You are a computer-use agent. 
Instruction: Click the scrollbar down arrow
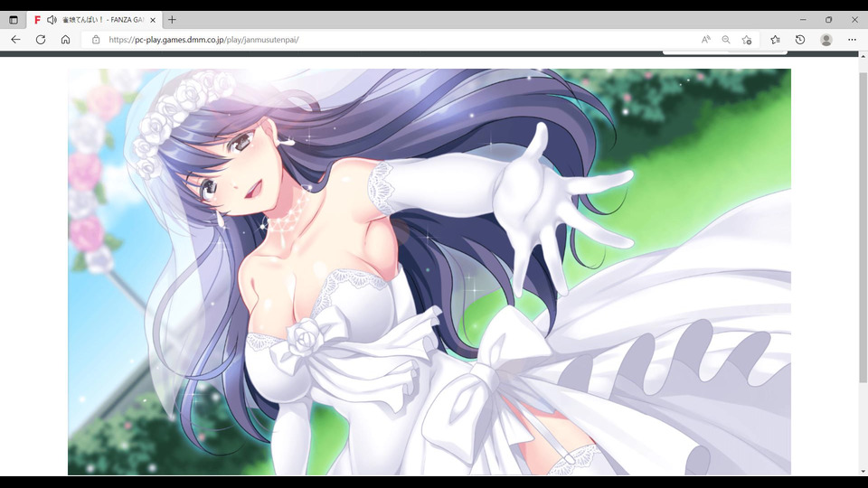tap(863, 472)
